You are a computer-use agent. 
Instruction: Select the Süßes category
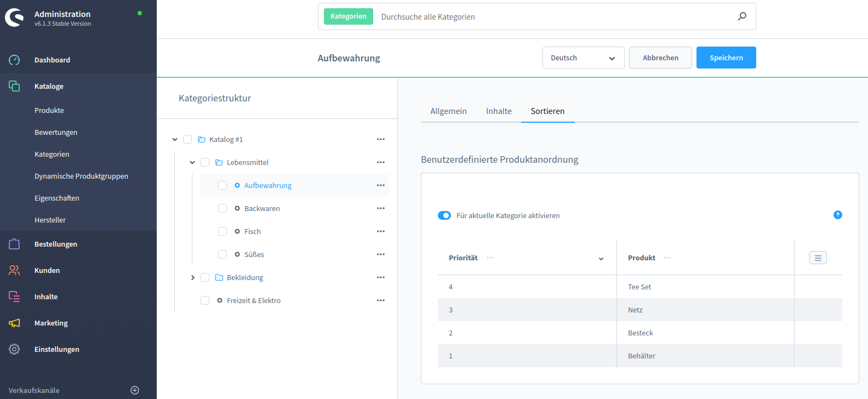[254, 254]
